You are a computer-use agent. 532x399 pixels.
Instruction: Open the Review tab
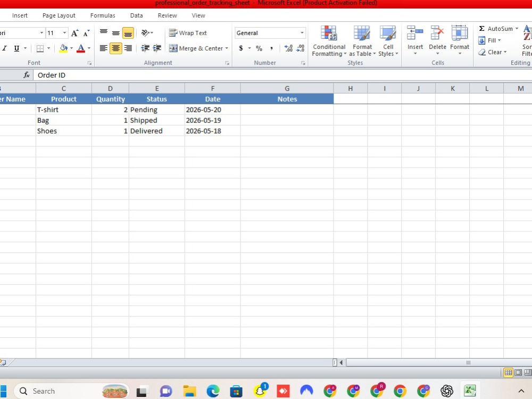click(x=167, y=15)
